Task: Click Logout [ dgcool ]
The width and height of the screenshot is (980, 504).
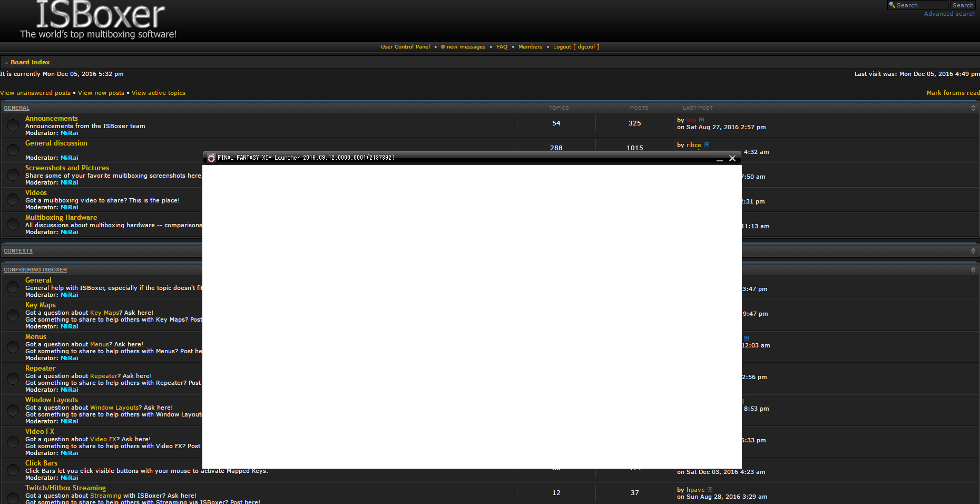Action: point(576,47)
